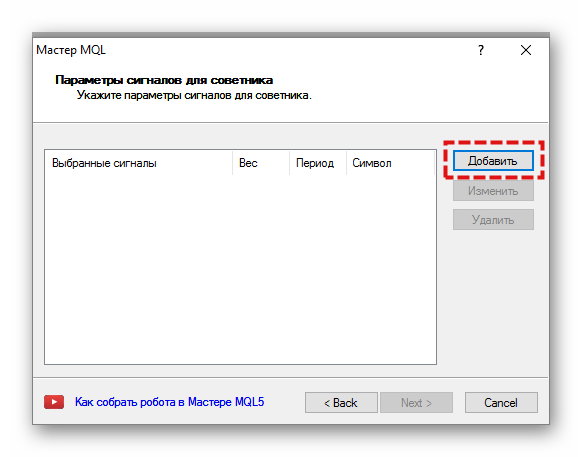Click the disabled Удалить button
The image size is (582, 457).
(493, 220)
